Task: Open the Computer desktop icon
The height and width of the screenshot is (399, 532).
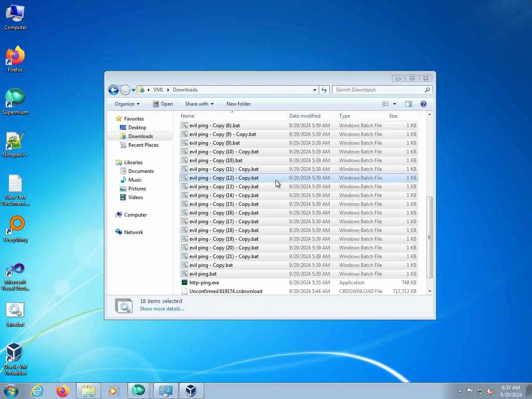Action: (15, 17)
